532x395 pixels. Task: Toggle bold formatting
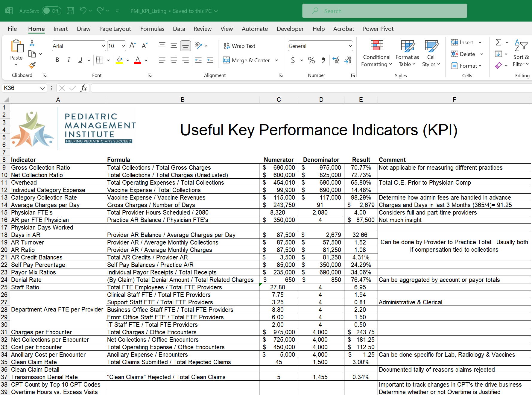coord(57,60)
